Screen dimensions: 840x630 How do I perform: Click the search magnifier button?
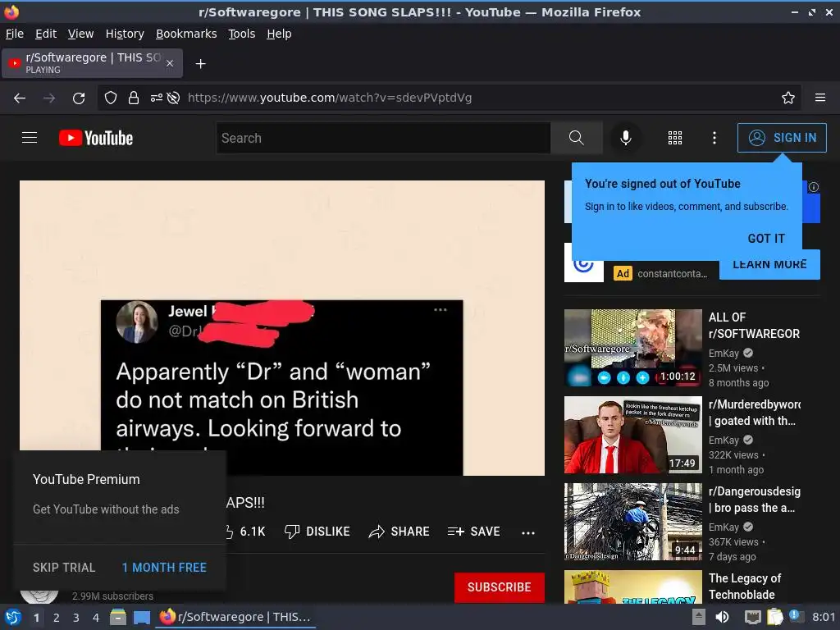(x=577, y=138)
